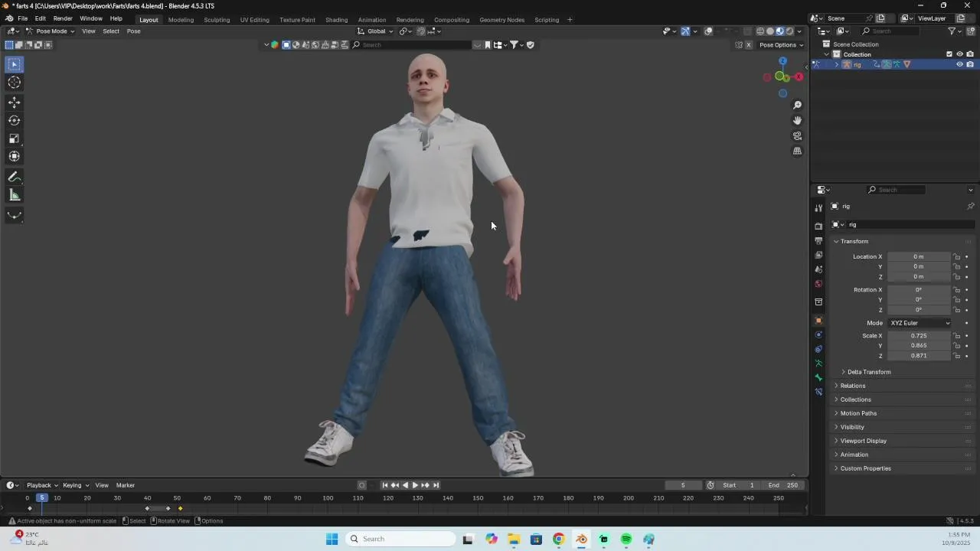
Task: Toggle viewport overlays button
Action: pyautogui.click(x=708, y=31)
